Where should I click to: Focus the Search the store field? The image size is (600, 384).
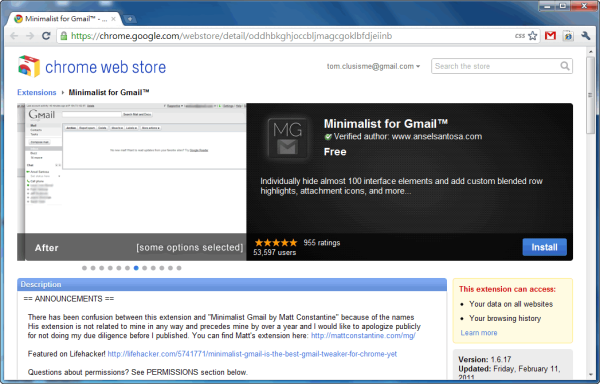502,66
